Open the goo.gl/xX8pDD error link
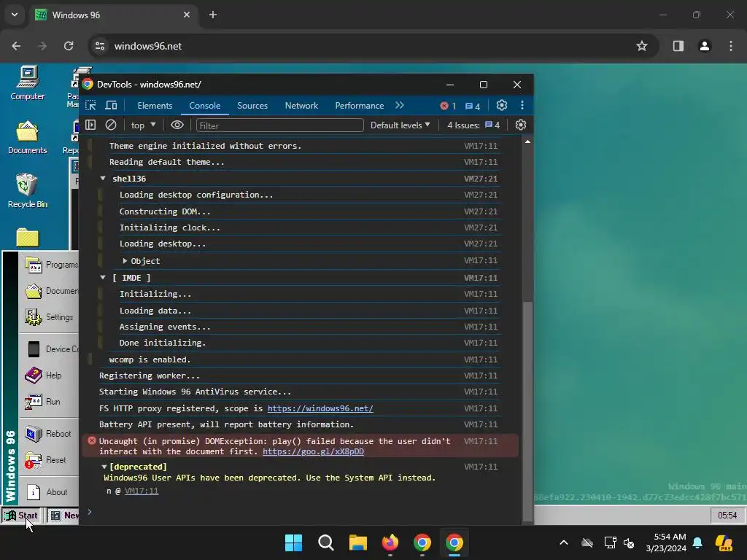Image resolution: width=747 pixels, height=560 pixels. 313,451
